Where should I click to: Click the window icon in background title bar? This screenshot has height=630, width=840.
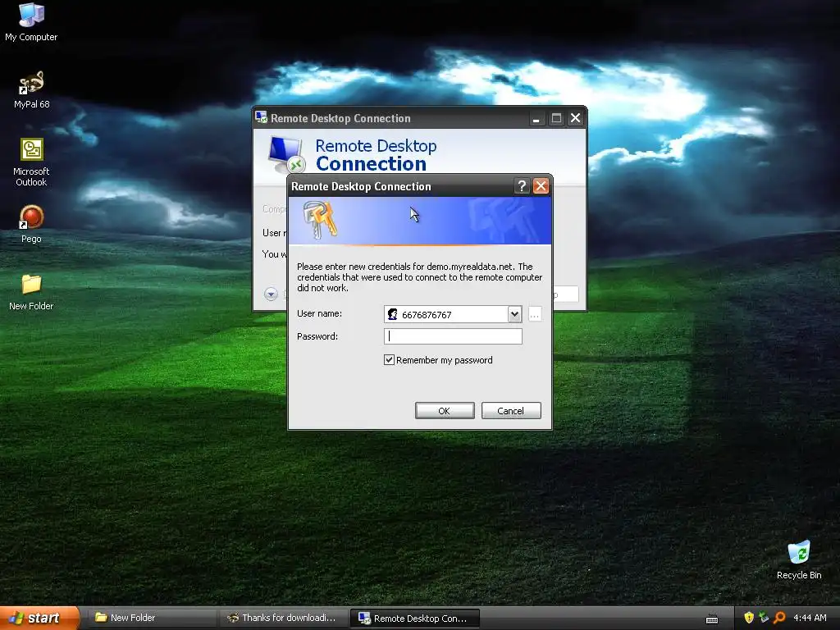point(261,117)
